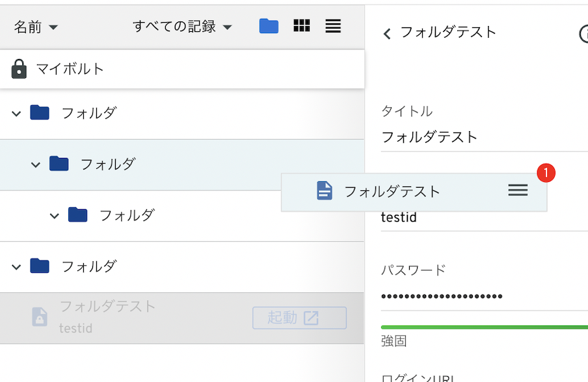Open the すべての記録 filter dropdown
Image resolution: width=588 pixels, height=382 pixels.
pyautogui.click(x=182, y=27)
